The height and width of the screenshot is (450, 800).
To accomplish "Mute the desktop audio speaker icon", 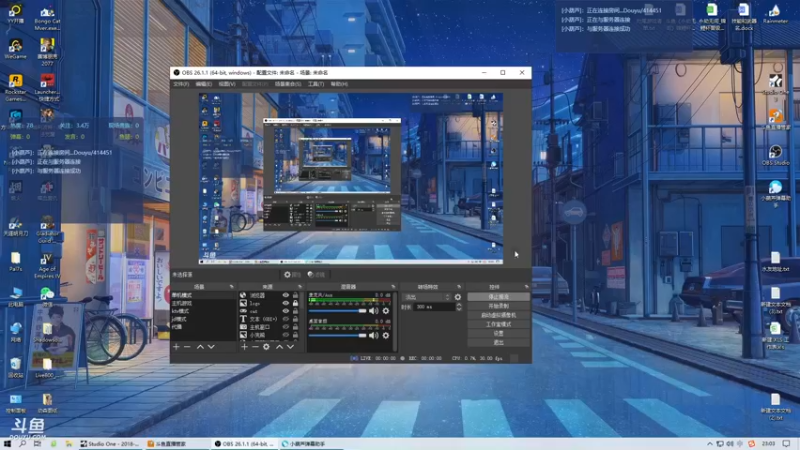I will click(x=374, y=336).
